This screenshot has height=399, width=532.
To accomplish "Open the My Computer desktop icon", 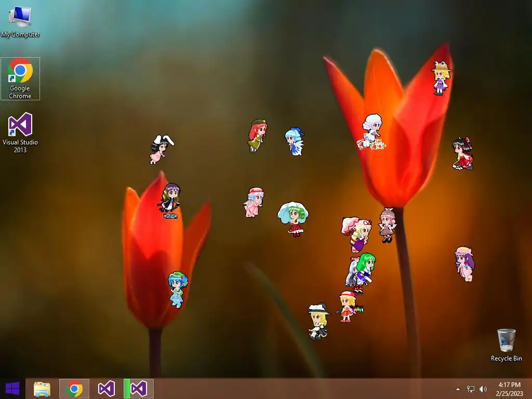I will (x=20, y=21).
